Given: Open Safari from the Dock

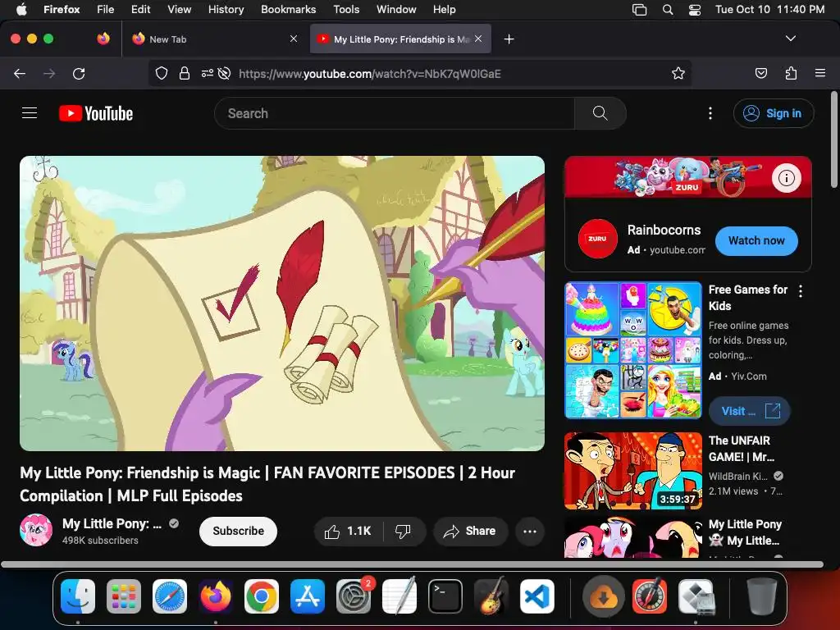Looking at the screenshot, I should click(x=170, y=596).
